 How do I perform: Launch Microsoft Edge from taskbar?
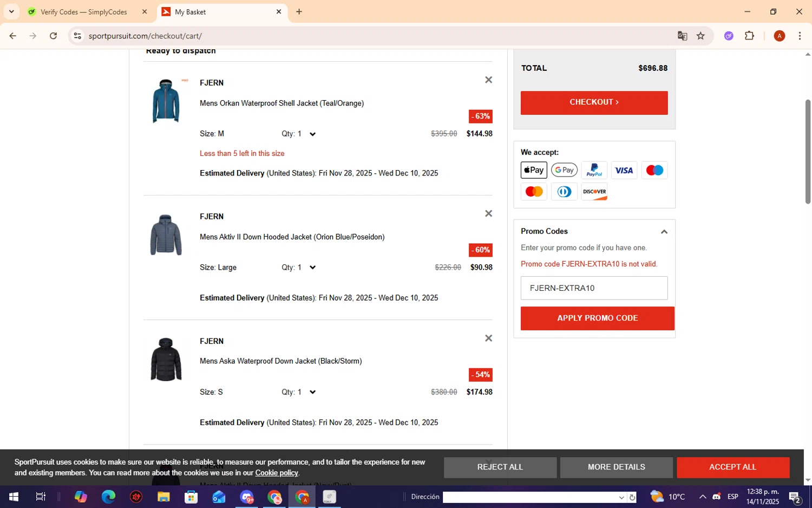click(108, 497)
